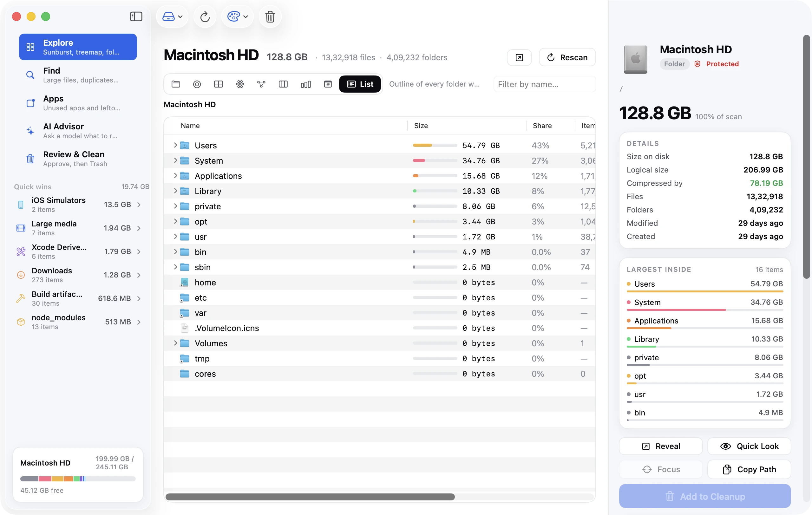Click the Copy Path button
This screenshot has width=812, height=515.
click(x=749, y=469)
